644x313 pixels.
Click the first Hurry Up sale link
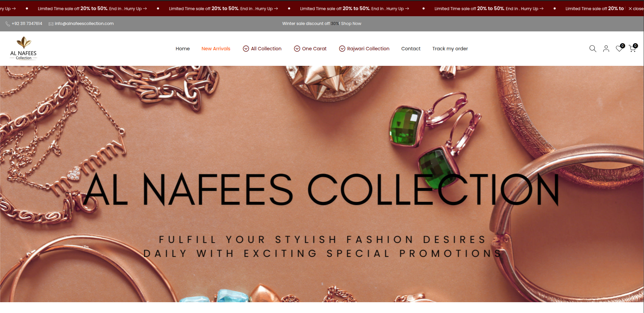tap(135, 8)
